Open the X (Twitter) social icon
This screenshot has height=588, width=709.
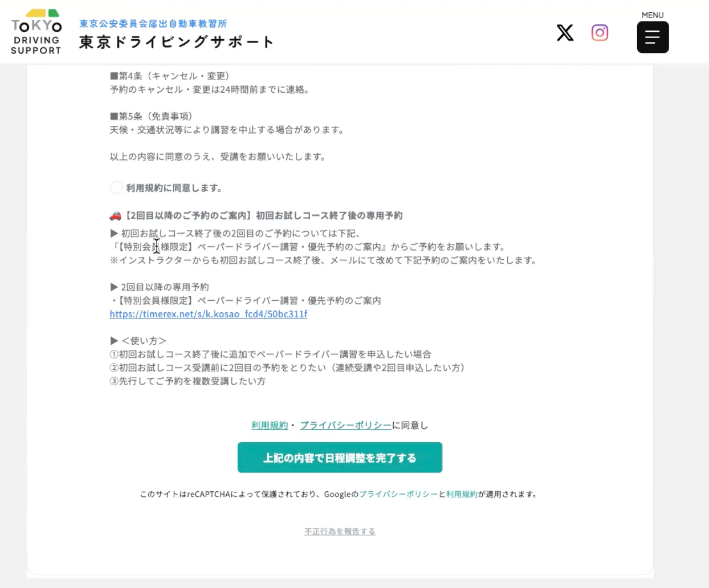click(x=565, y=33)
